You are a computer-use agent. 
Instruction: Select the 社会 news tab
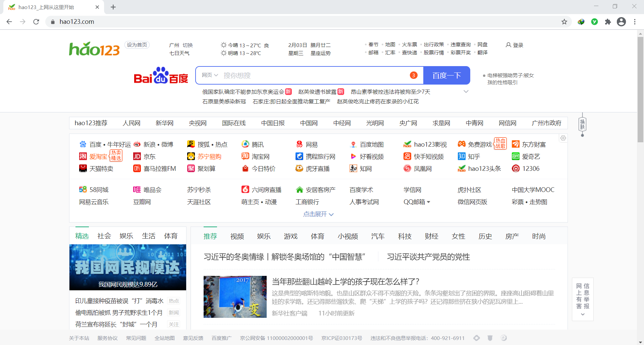click(104, 236)
